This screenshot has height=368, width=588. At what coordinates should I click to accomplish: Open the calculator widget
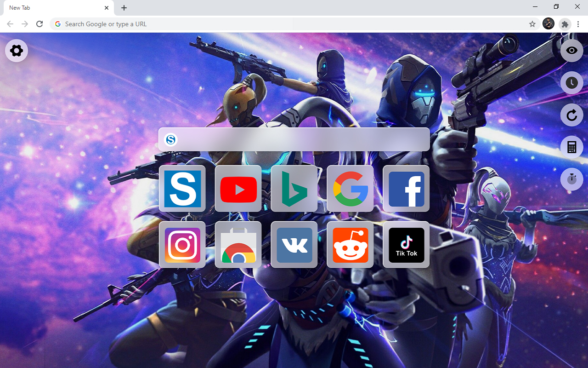pos(571,147)
